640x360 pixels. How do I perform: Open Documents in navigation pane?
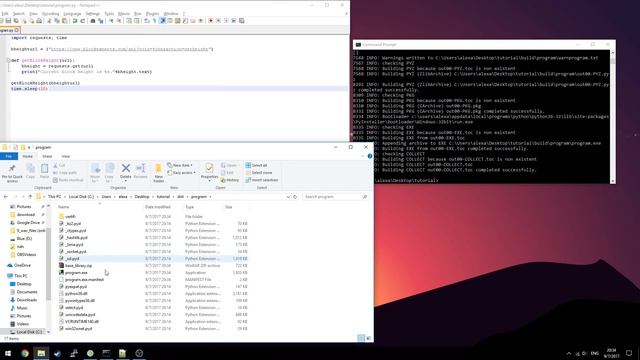27,292
